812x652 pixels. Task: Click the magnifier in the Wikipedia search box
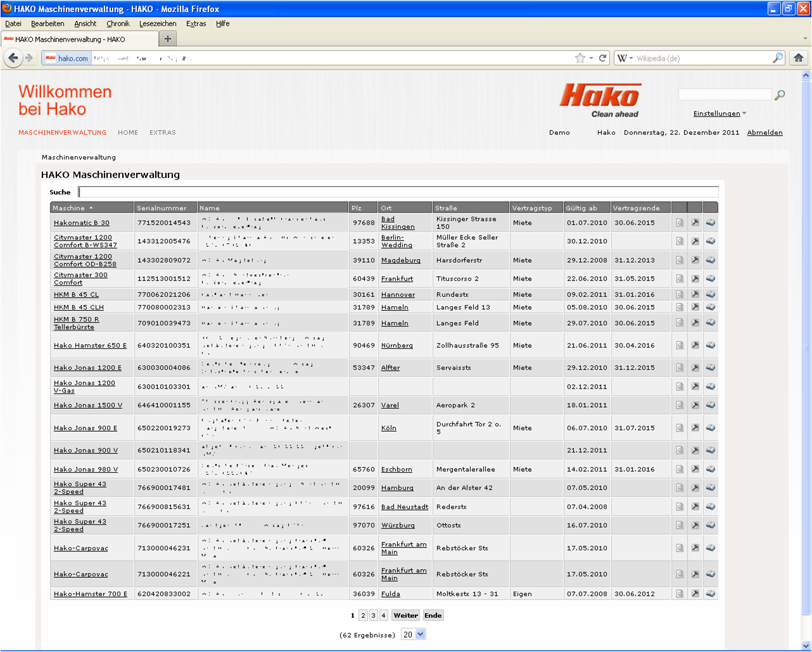click(778, 58)
